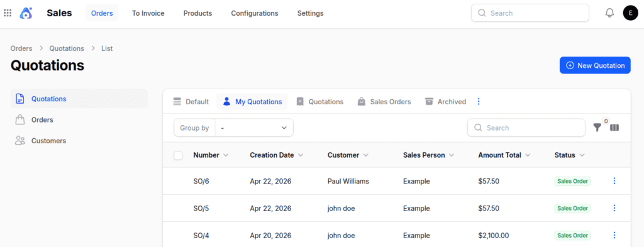Open the Orders top menu
The height and width of the screenshot is (247, 644).
[102, 13]
